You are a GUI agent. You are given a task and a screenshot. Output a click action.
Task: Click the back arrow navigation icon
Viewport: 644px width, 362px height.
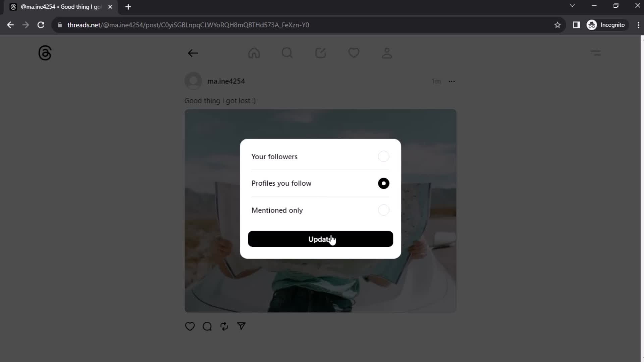coord(193,53)
